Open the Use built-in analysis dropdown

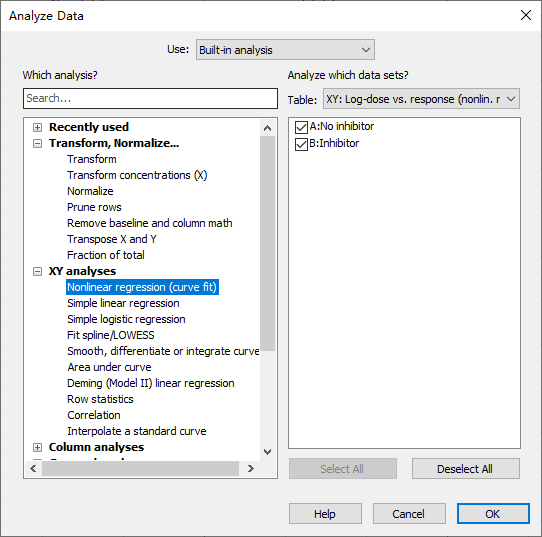pos(285,50)
